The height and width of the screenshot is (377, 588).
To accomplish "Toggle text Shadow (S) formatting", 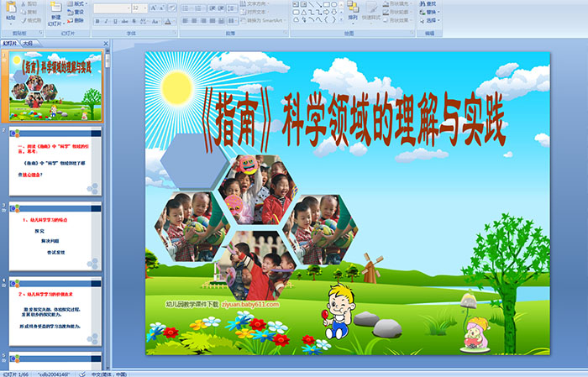I will (x=134, y=21).
